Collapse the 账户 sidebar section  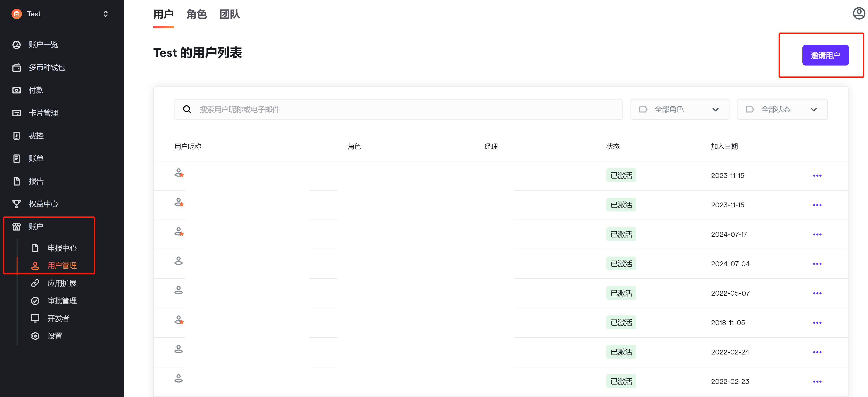click(36, 227)
